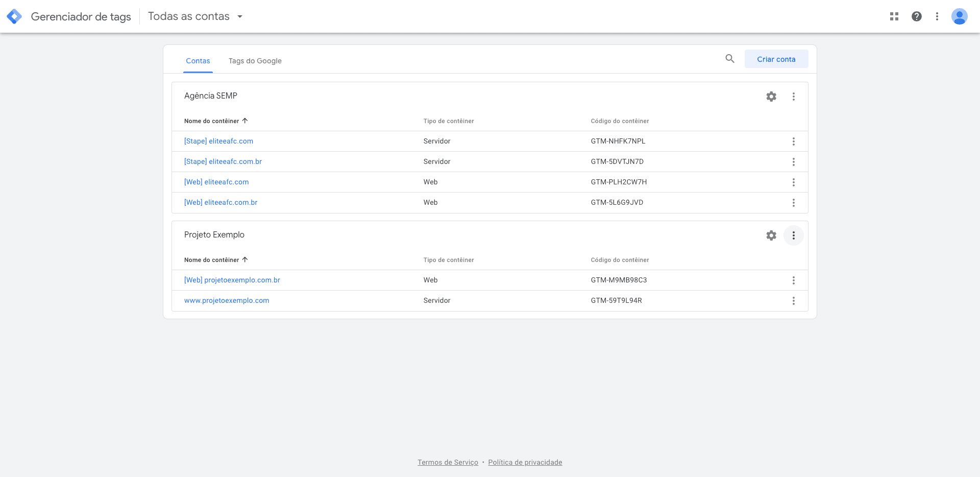Open the [Stape] eliteeafc.com container
Image resolution: width=980 pixels, height=477 pixels.
[218, 141]
